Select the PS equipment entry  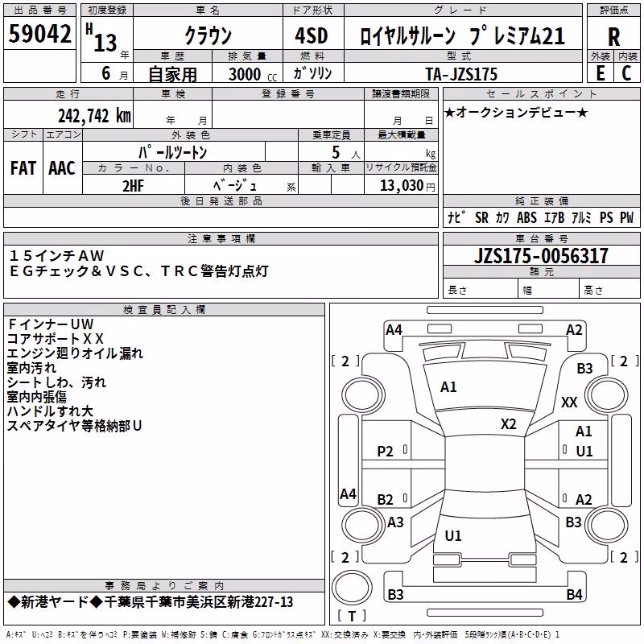(x=606, y=217)
